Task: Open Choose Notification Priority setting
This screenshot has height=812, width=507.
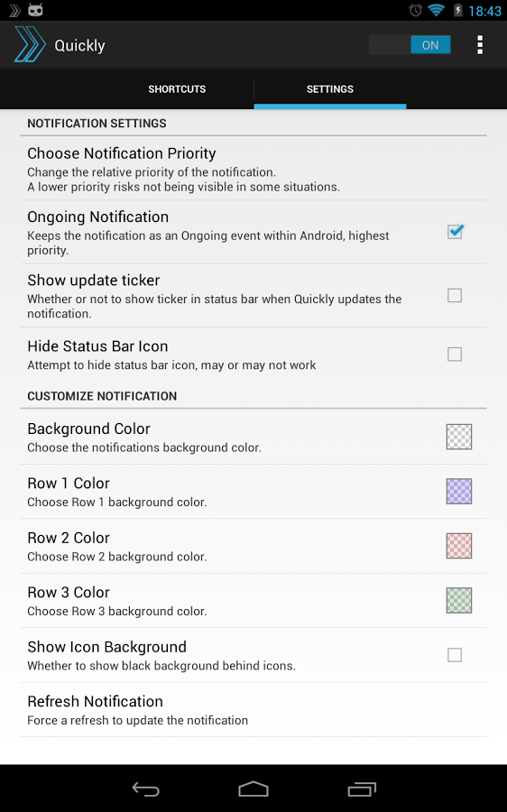Action: [x=253, y=169]
